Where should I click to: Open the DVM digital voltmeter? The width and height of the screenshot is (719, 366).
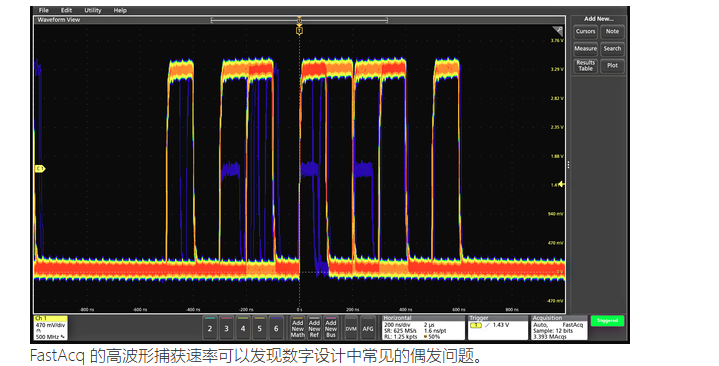tap(351, 328)
